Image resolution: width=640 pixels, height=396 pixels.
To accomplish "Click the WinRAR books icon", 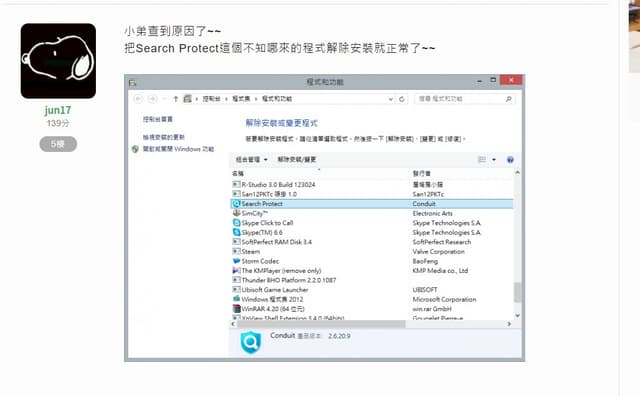I will 236,309.
